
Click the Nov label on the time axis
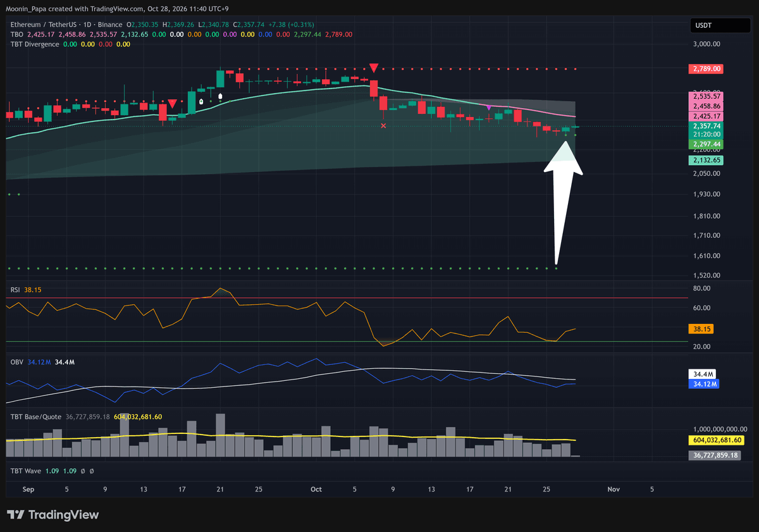[x=613, y=489]
